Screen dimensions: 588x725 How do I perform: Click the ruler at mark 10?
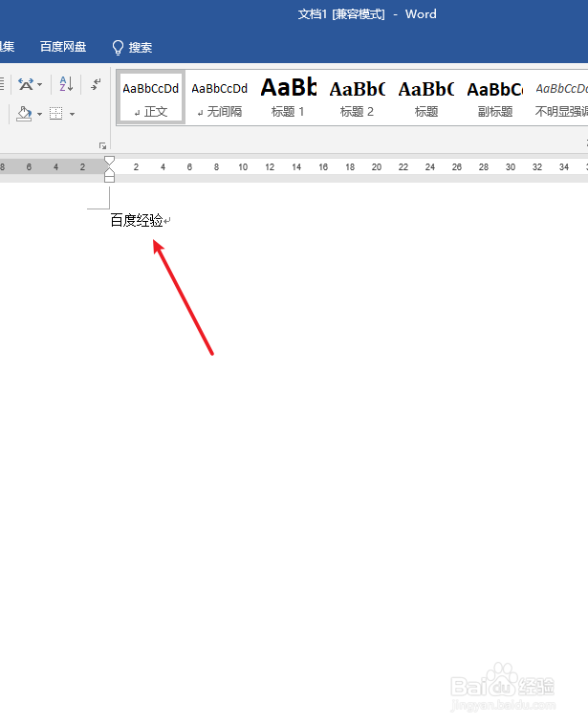243,167
